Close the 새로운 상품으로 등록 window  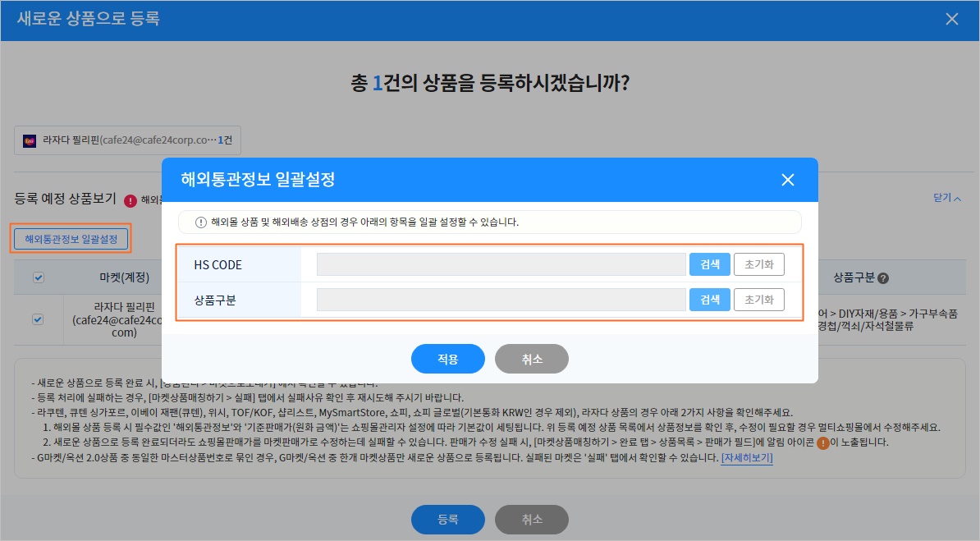(x=952, y=20)
